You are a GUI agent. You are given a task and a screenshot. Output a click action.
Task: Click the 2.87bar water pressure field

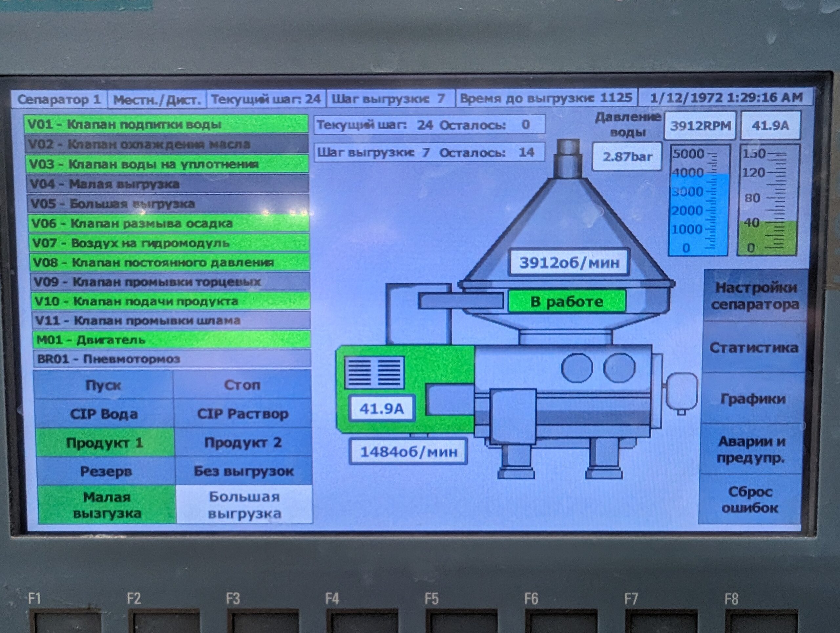627,157
